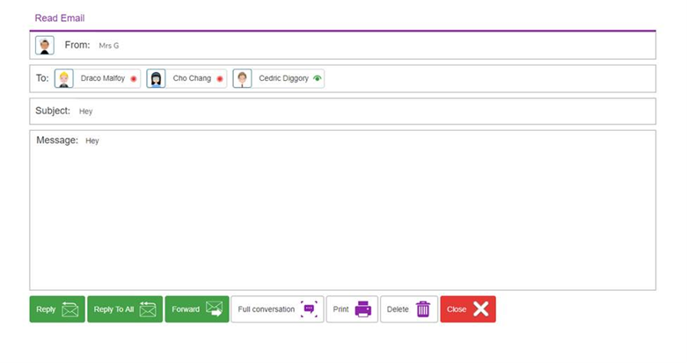Click the Full conversation chat icon
The height and width of the screenshot is (363, 687).
309,309
